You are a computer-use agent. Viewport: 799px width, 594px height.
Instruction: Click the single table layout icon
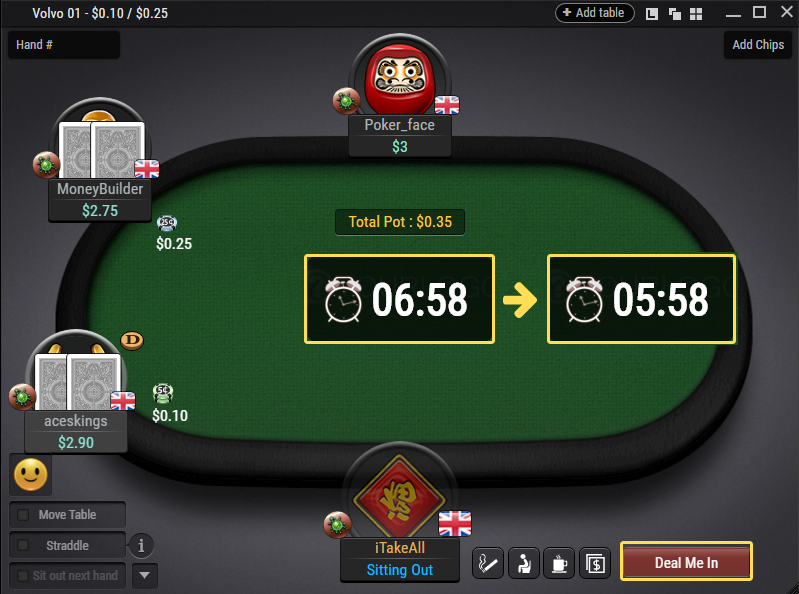coord(652,14)
